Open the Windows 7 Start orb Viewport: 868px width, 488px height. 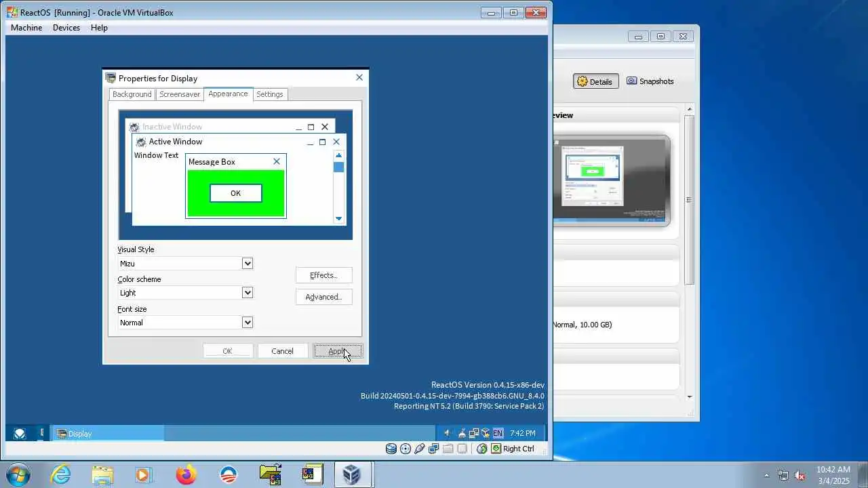click(x=18, y=474)
